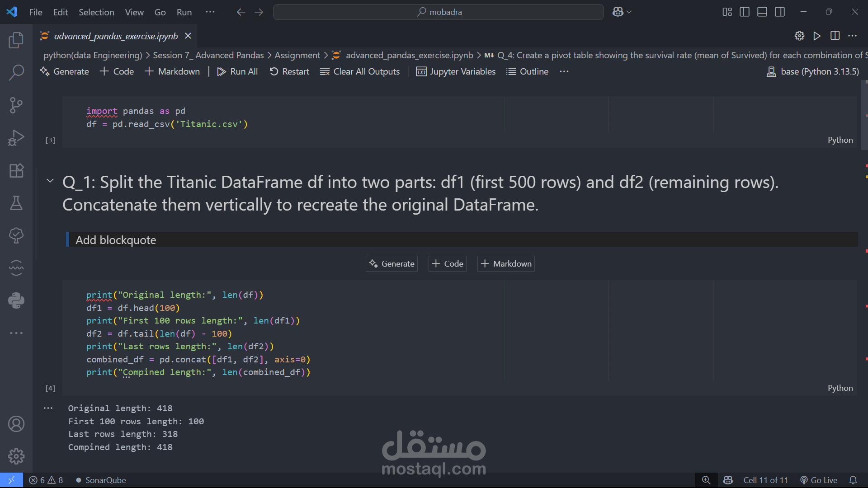Image resolution: width=868 pixels, height=488 pixels.
Task: Open Accounts menu
Action: tap(16, 424)
